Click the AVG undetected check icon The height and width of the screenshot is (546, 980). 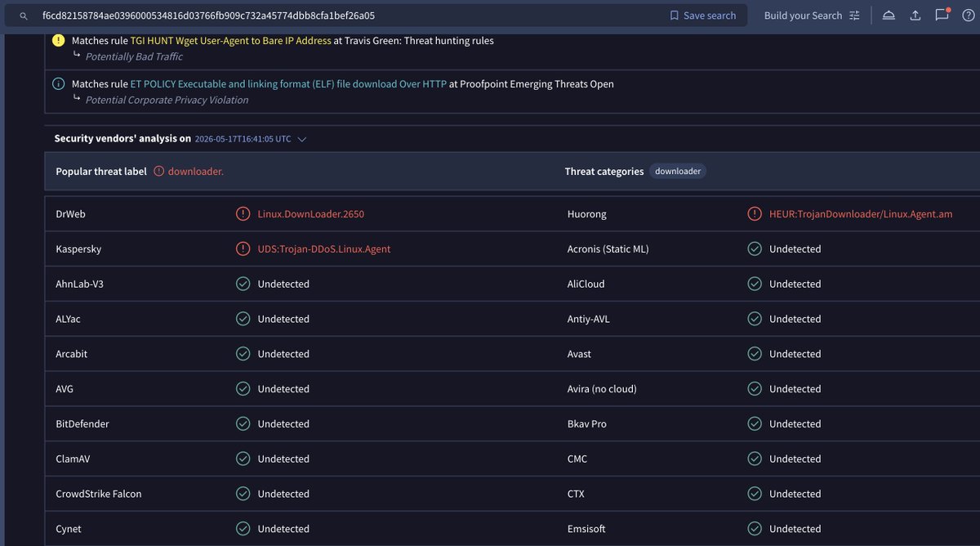pyautogui.click(x=243, y=389)
